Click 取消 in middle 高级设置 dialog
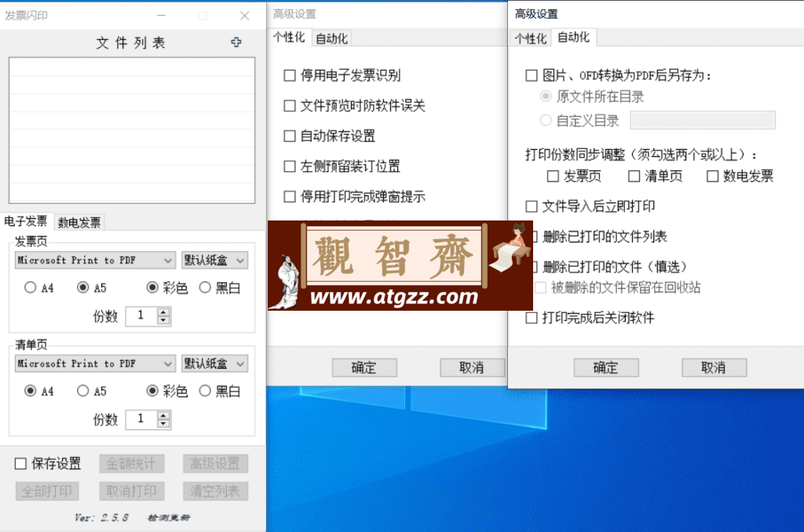The image size is (804, 532). pyautogui.click(x=472, y=367)
